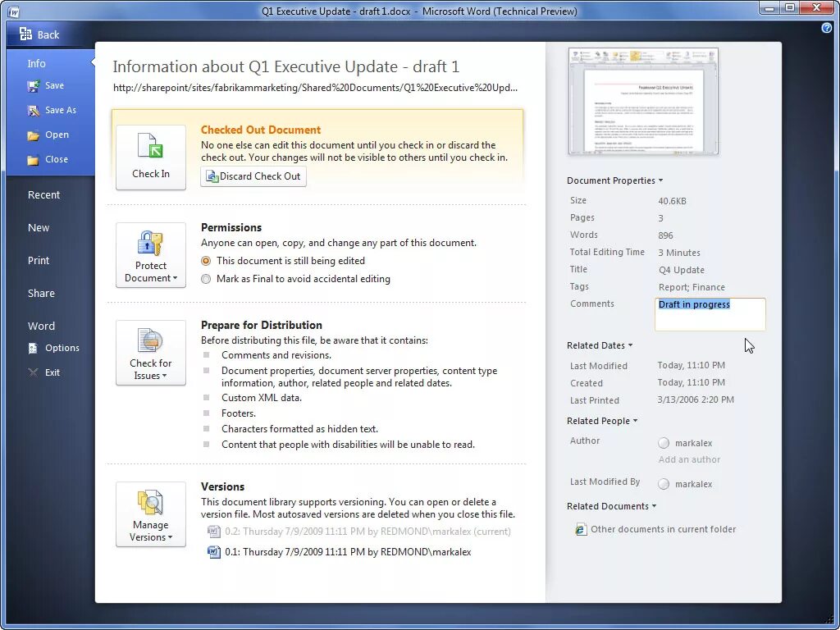840x630 pixels.
Task: Click the Discard Check Out icon
Action: click(212, 176)
